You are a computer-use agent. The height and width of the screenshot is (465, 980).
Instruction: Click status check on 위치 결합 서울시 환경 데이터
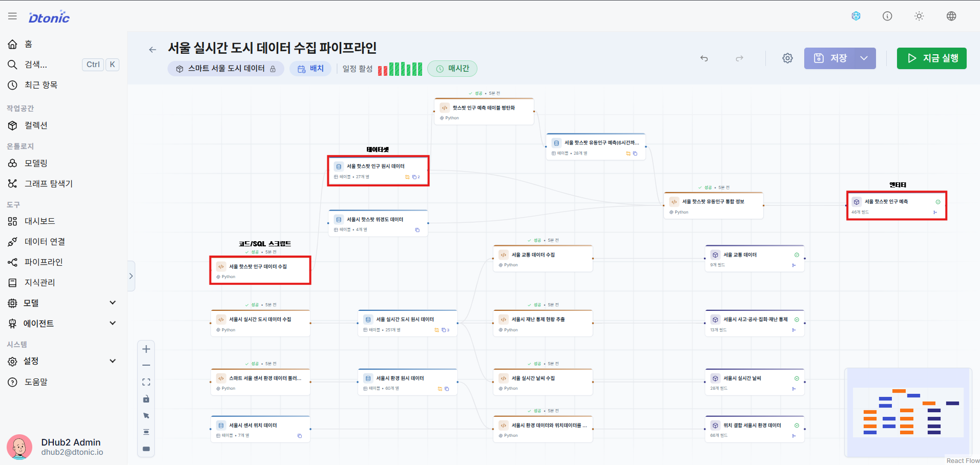click(x=797, y=426)
